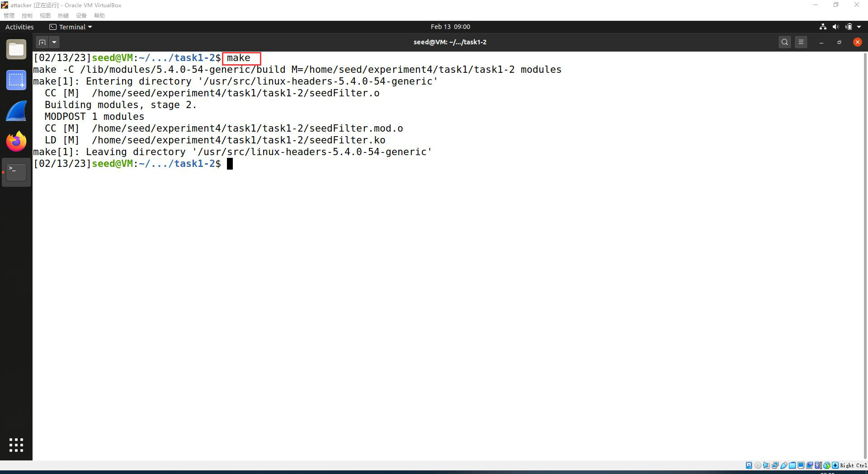
Task: Click the shared folders status icon
Action: tap(793, 465)
